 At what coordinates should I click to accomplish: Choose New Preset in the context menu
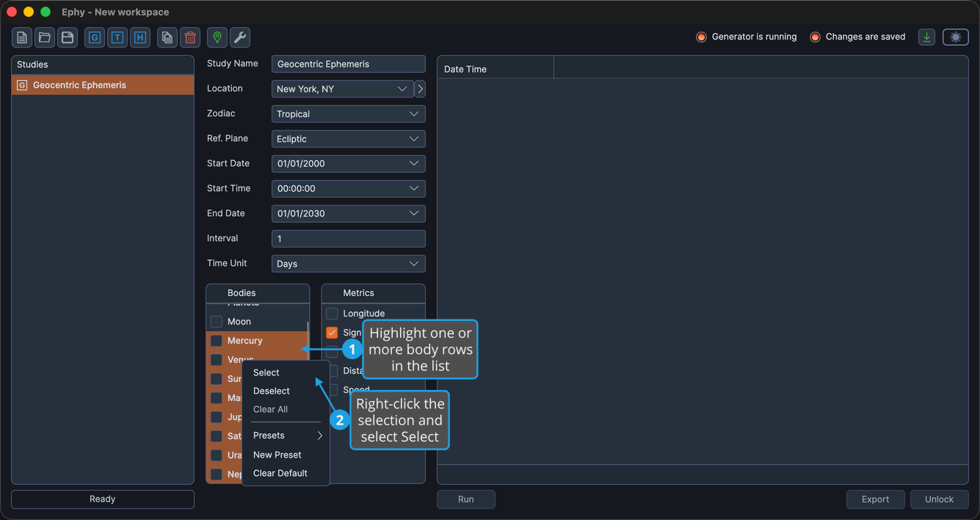[x=286, y=455]
